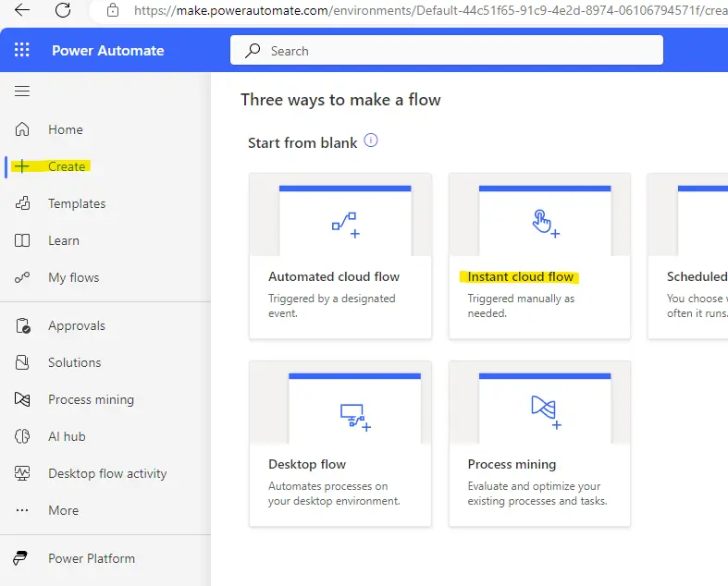The height and width of the screenshot is (586, 728).
Task: Open Desktop flow activity page
Action: click(x=107, y=473)
